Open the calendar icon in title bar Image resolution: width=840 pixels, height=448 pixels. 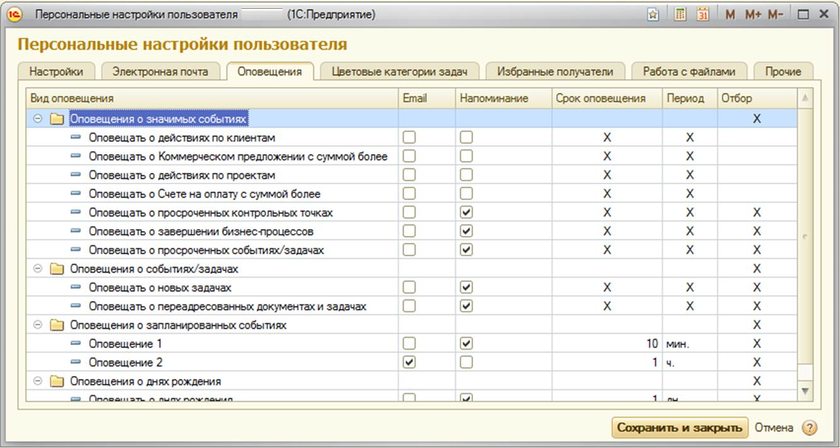click(703, 15)
